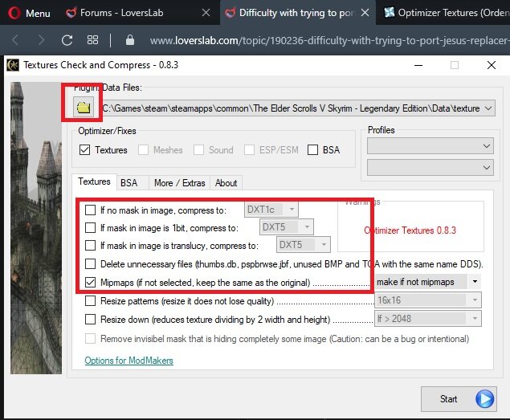Click the Start button

pos(459,399)
